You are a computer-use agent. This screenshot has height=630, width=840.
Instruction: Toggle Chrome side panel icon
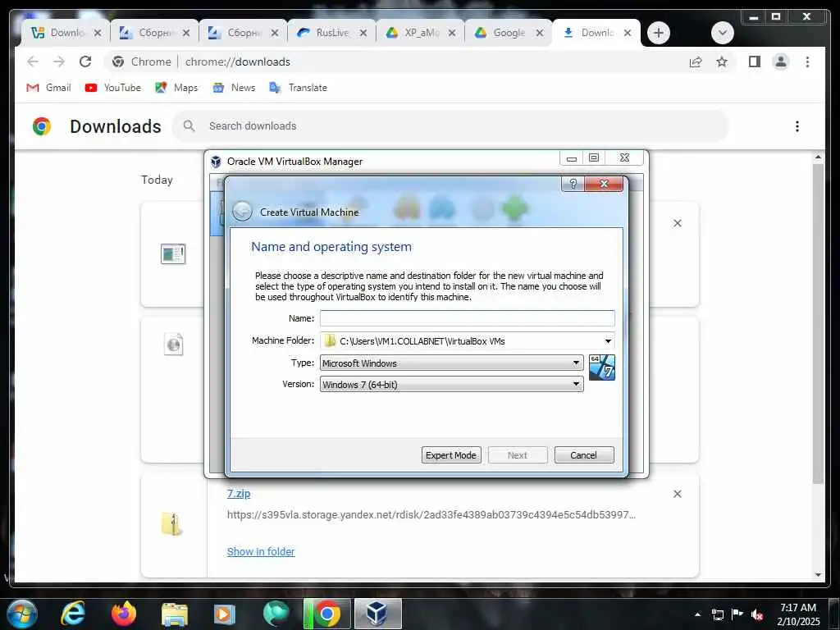pos(755,62)
